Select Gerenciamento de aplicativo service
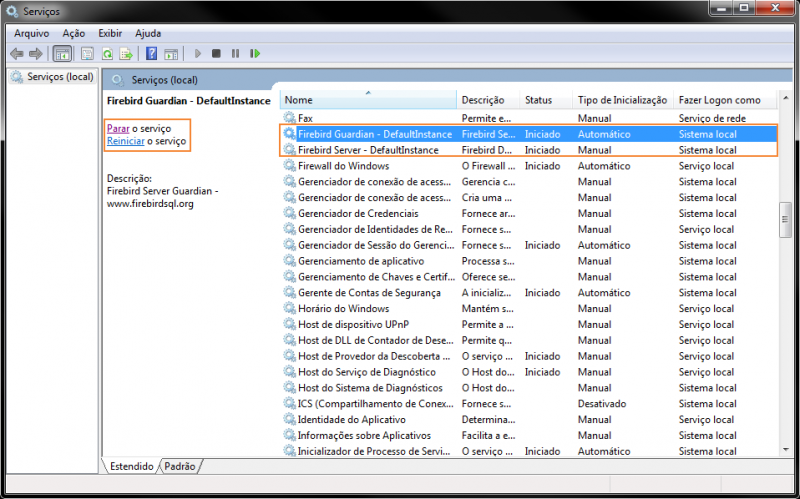Screen dimensions: 800x499 coord(529,261)
